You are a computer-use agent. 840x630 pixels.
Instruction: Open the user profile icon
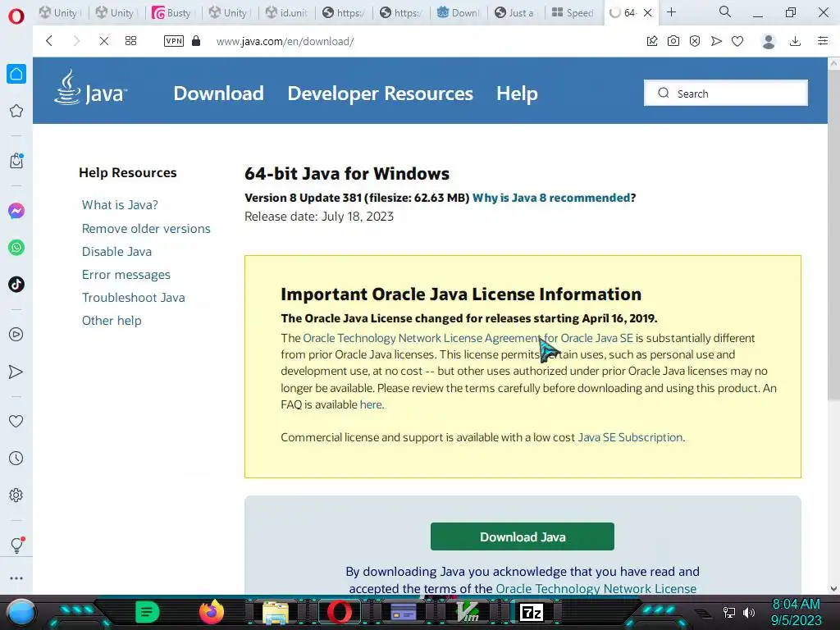coord(769,41)
